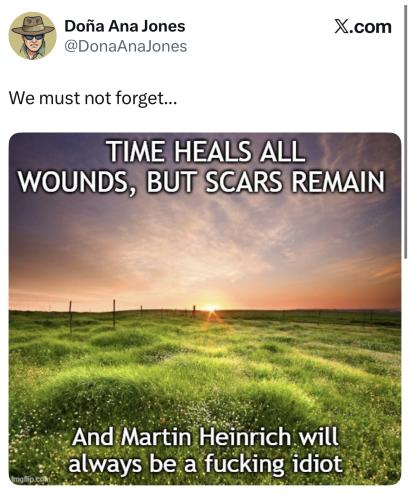Screen dimensions: 410x500
Task: Click the sunglasses on the avatar cartoon
Action: click(33, 38)
